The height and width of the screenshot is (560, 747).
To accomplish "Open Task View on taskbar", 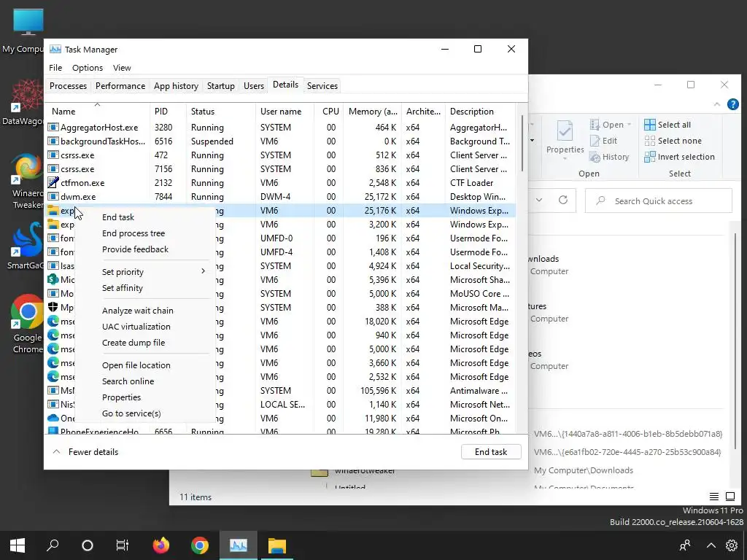I will (123, 545).
